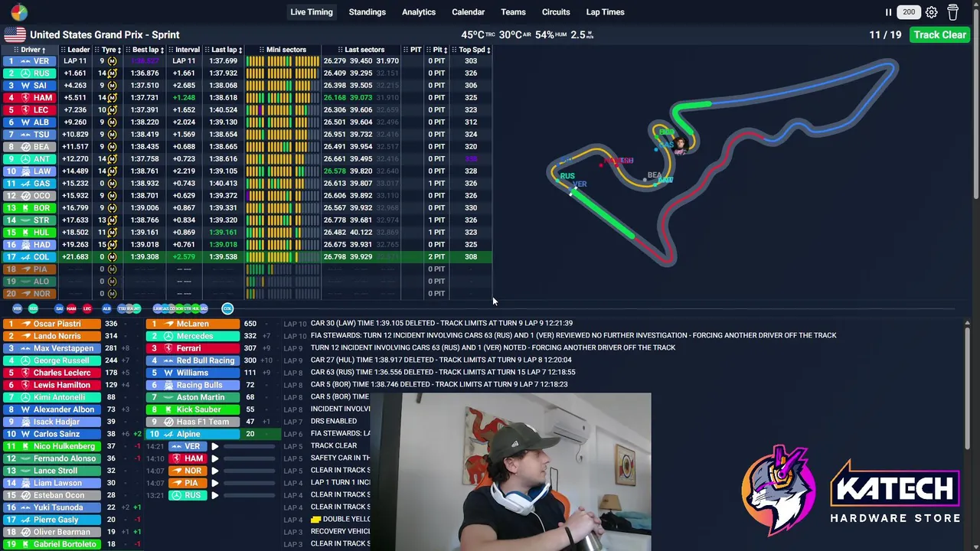This screenshot has width=980, height=551.
Task: Seek RUS radio clip progress bar
Action: click(x=249, y=495)
